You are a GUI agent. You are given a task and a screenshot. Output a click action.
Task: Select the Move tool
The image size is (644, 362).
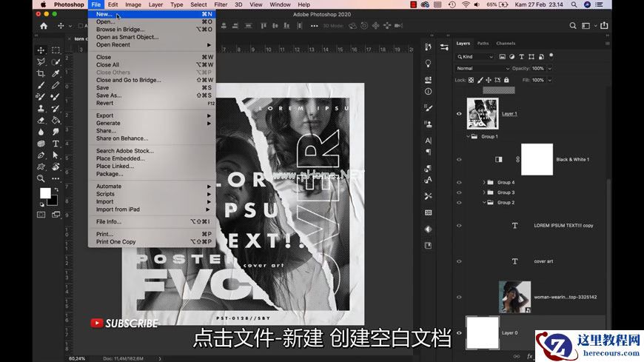pos(41,50)
